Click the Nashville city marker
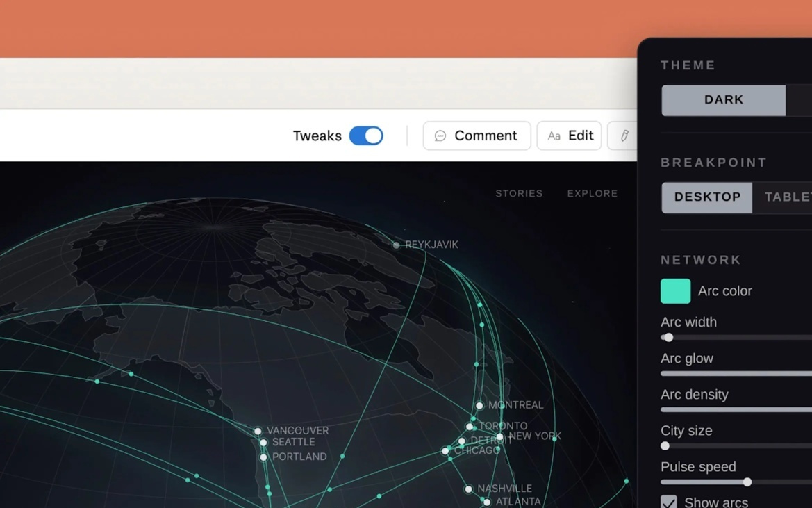 pyautogui.click(x=469, y=489)
